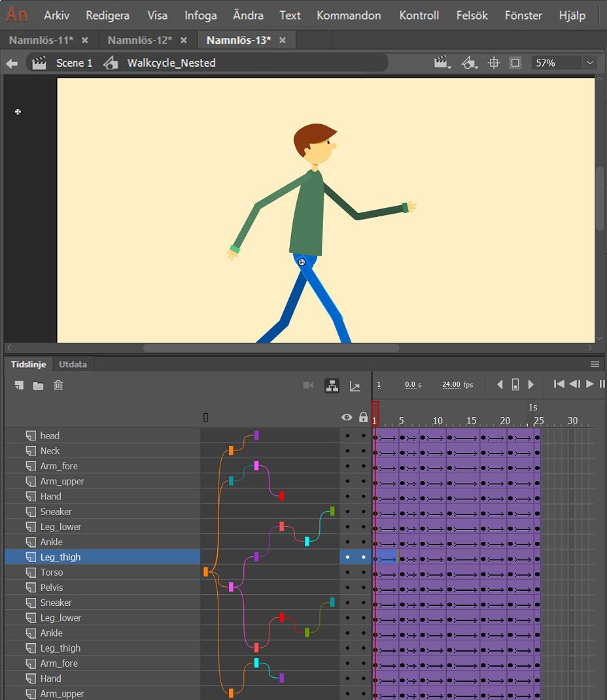Toggle the layer parenting view icon

coord(332,386)
